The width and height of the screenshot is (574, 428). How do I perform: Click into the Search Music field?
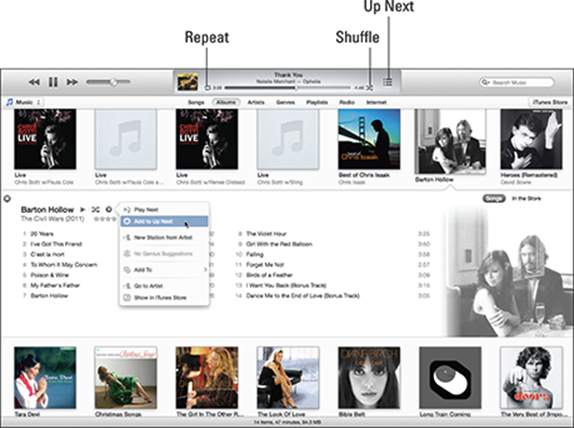tap(517, 82)
